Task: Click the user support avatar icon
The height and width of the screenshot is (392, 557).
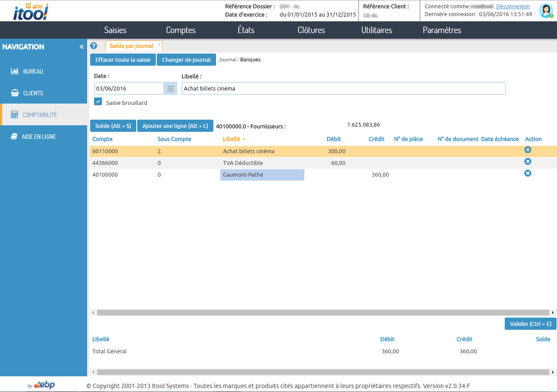Action: [x=545, y=10]
